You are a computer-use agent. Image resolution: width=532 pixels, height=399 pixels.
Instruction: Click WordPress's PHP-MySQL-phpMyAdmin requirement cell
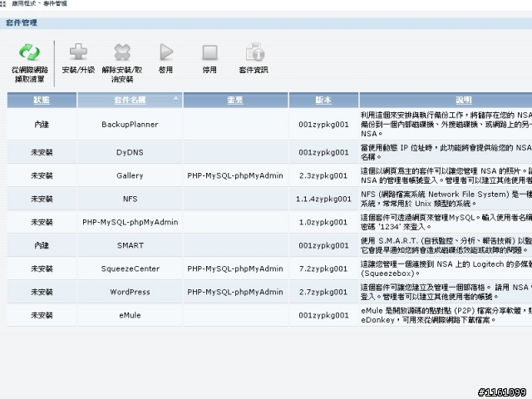(x=235, y=292)
